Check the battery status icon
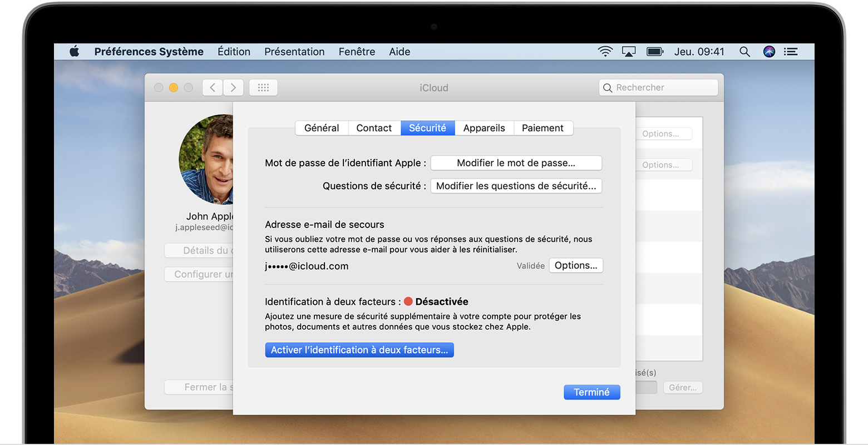 click(x=655, y=52)
